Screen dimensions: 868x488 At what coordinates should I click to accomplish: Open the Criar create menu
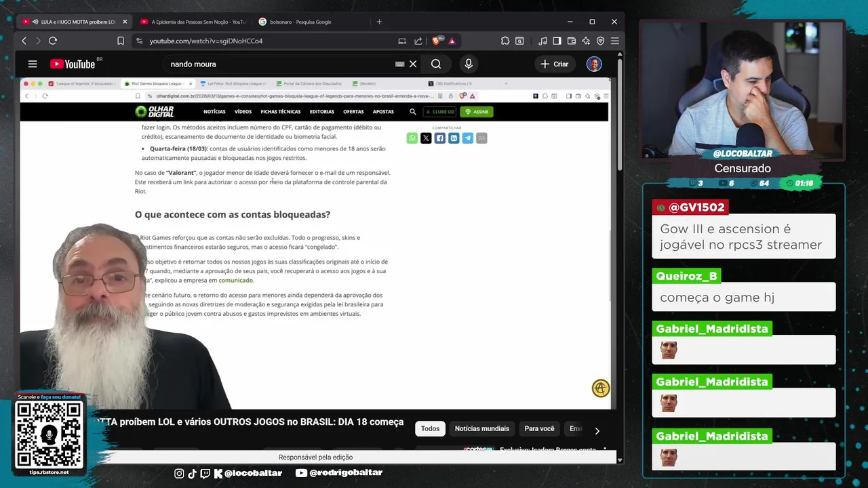pyautogui.click(x=555, y=64)
